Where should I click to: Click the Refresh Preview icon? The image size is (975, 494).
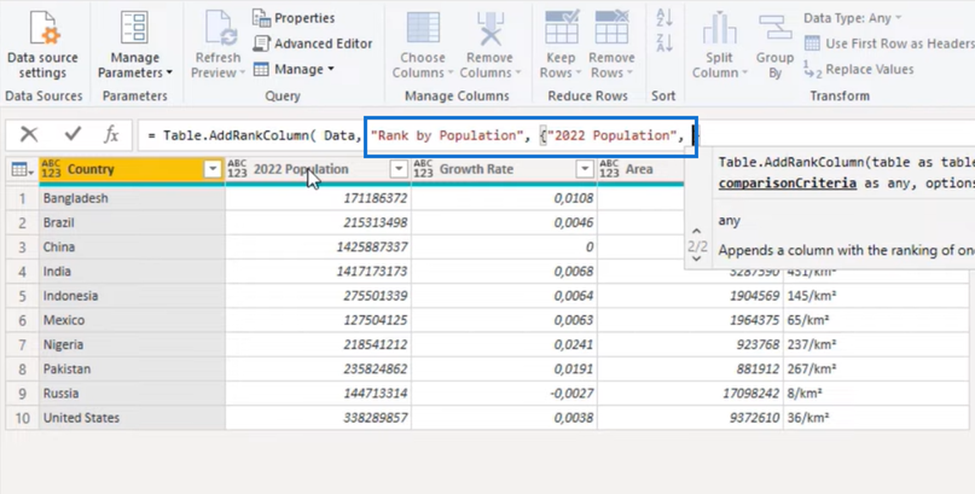coord(221,28)
